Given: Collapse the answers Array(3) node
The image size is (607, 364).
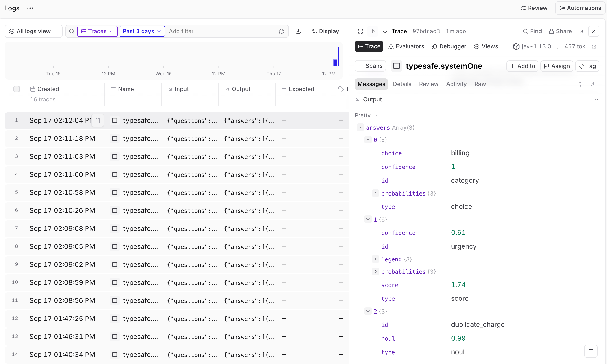Looking at the screenshot, I should pyautogui.click(x=360, y=127).
